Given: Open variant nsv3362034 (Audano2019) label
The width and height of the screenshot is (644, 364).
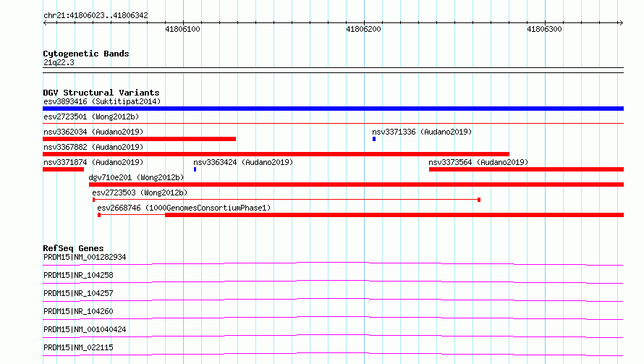Looking at the screenshot, I should 93,132.
